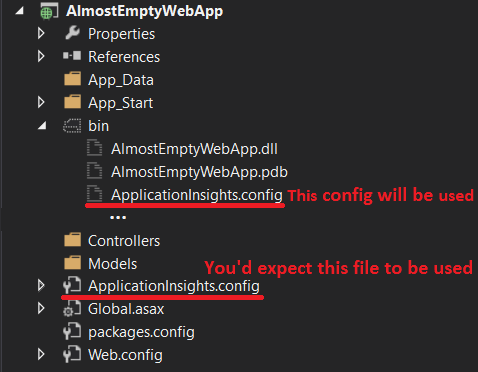Click the AlmostEmptyWebApp project globe icon
Screen dimensions: 478x372
coord(49,11)
